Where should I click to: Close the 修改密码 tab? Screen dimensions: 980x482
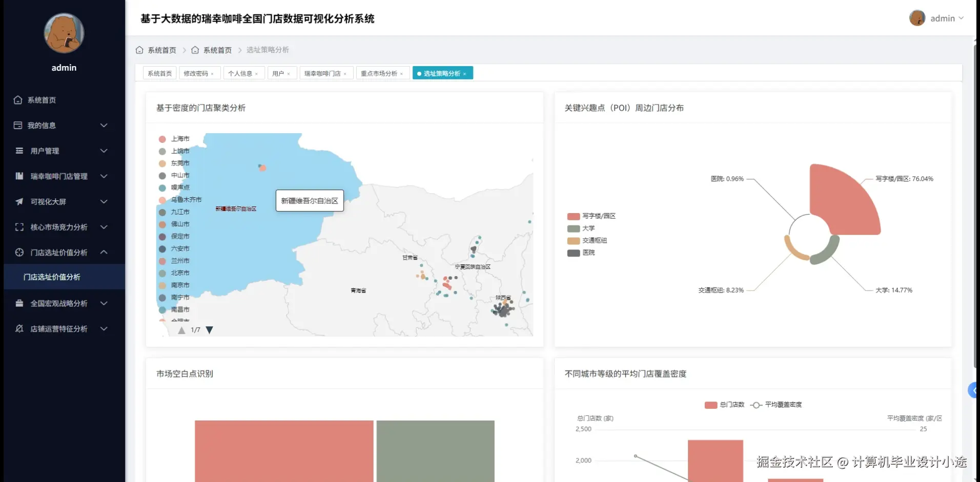(212, 74)
